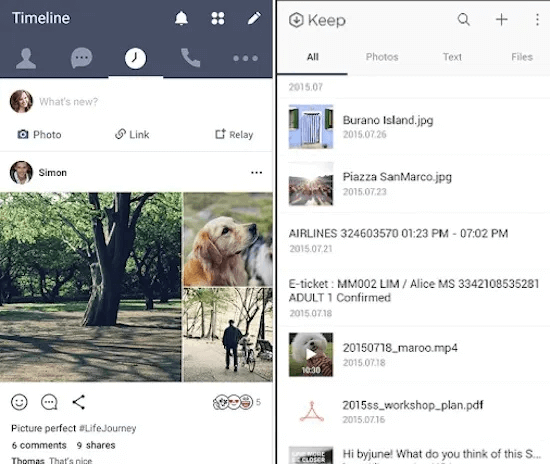
Task: Tap the Link button
Action: point(132,134)
